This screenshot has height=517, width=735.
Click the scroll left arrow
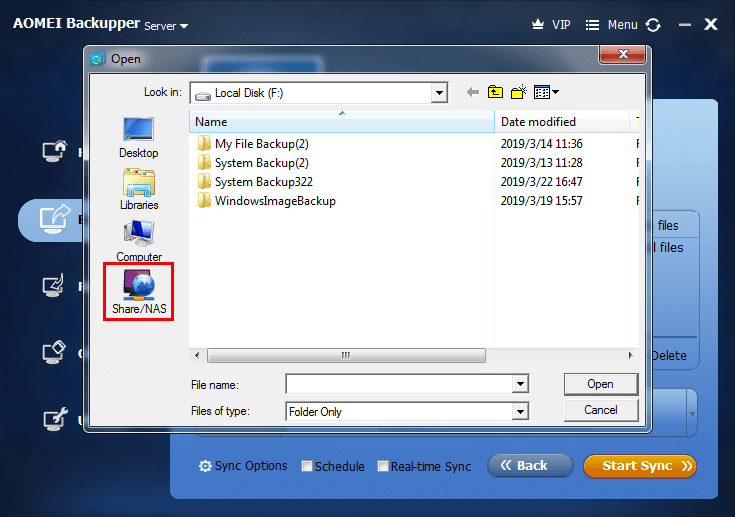197,355
